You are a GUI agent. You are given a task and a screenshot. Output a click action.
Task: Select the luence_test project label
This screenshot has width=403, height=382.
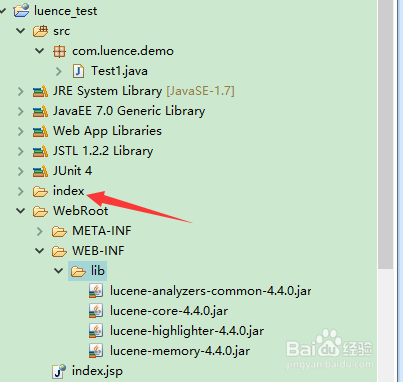tap(65, 11)
